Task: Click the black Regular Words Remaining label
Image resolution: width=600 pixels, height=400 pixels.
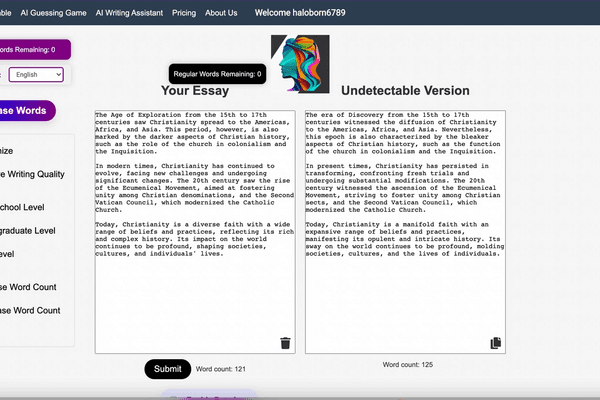Action: pyautogui.click(x=217, y=74)
